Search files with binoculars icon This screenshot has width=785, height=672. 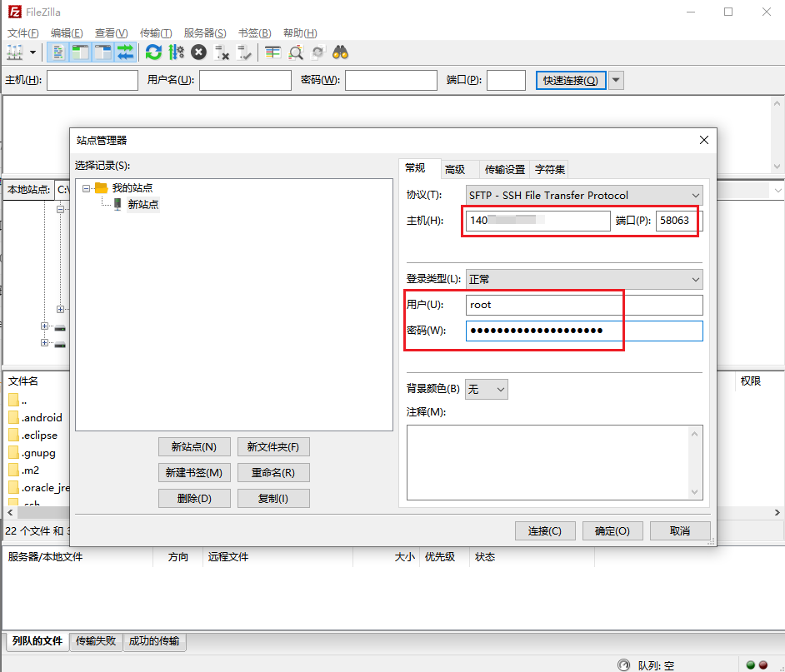tap(341, 52)
